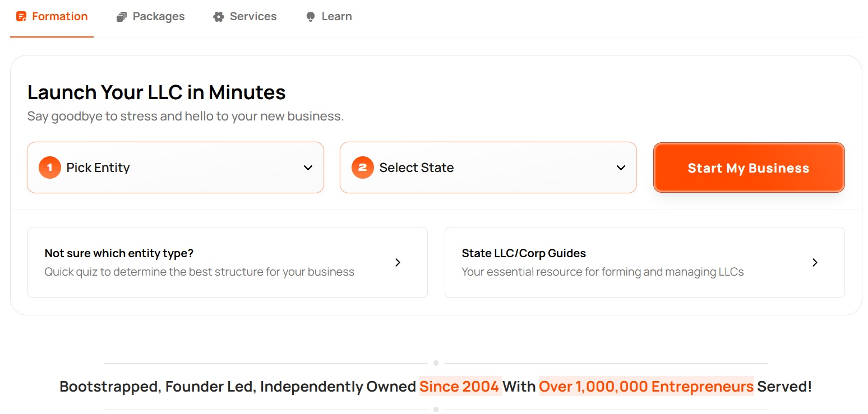Click the arrow beside State LLC/Corp Guides
The width and height of the screenshot is (868, 414).
815,262
